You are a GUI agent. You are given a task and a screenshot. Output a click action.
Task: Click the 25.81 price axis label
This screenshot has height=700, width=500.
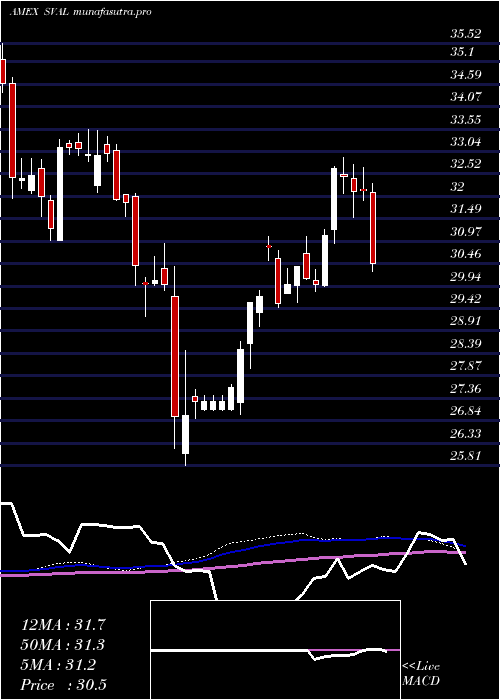tap(466, 456)
